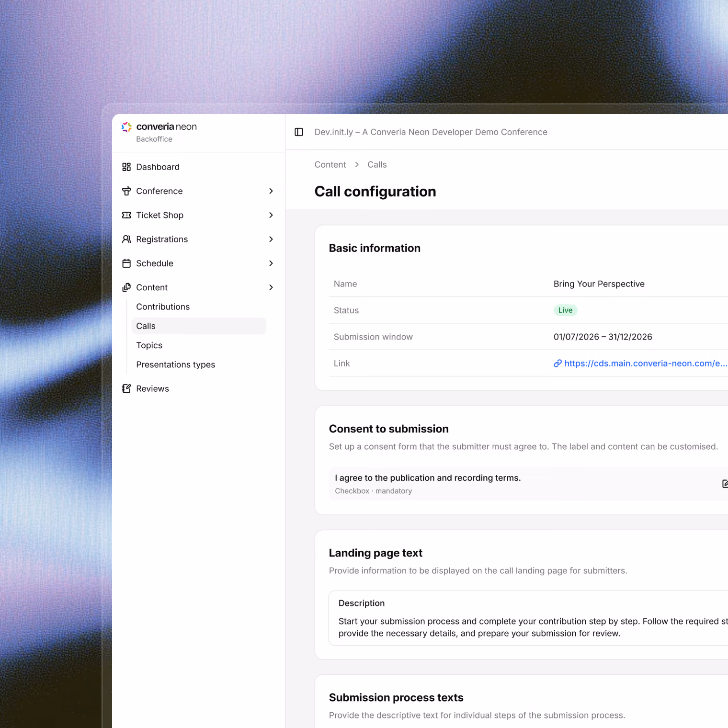Expand the Ticket Shop chevron
The height and width of the screenshot is (728, 728).
click(x=271, y=215)
